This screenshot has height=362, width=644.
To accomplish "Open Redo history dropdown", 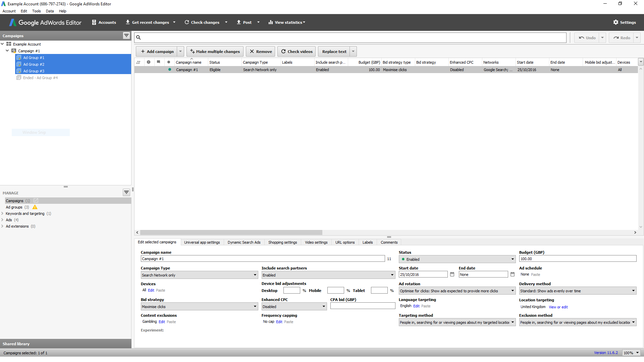I will (637, 38).
